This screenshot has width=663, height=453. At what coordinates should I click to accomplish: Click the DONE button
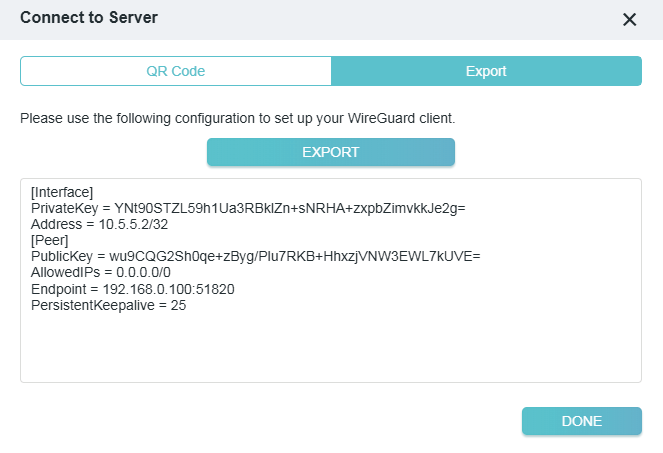(581, 421)
